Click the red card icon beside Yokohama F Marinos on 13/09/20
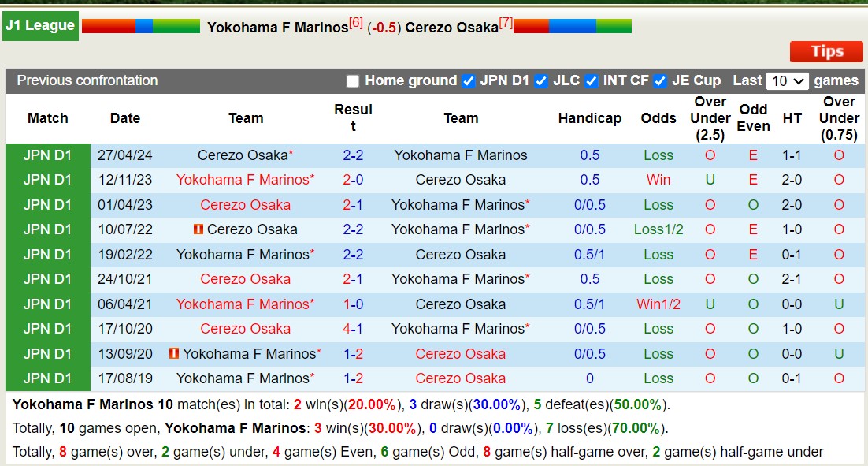 175,354
